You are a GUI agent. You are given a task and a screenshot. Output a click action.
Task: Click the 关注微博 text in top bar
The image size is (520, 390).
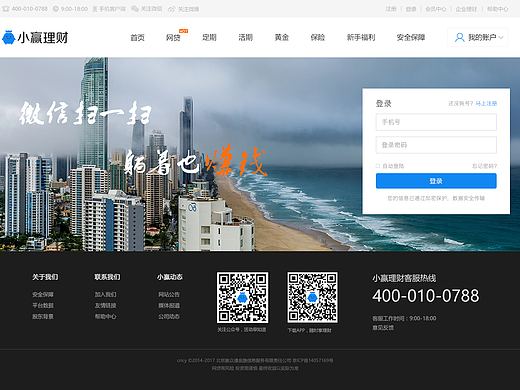pyautogui.click(x=188, y=9)
